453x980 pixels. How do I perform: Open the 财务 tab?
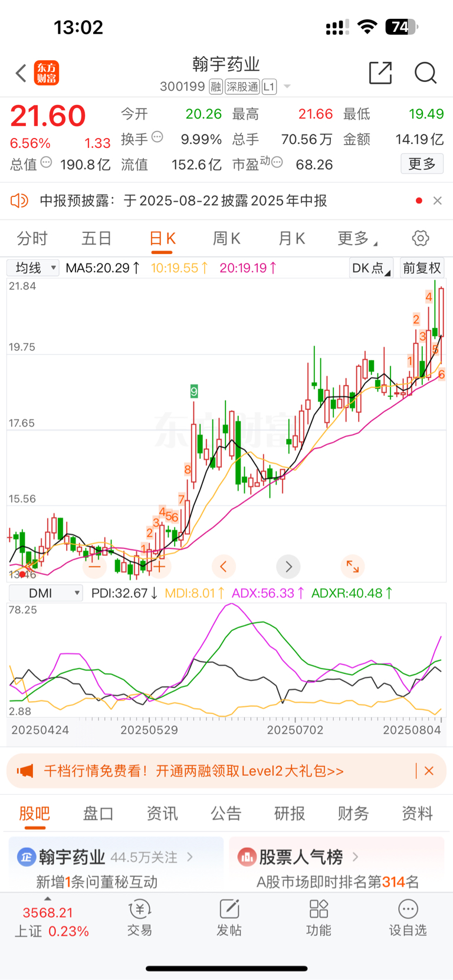click(353, 814)
